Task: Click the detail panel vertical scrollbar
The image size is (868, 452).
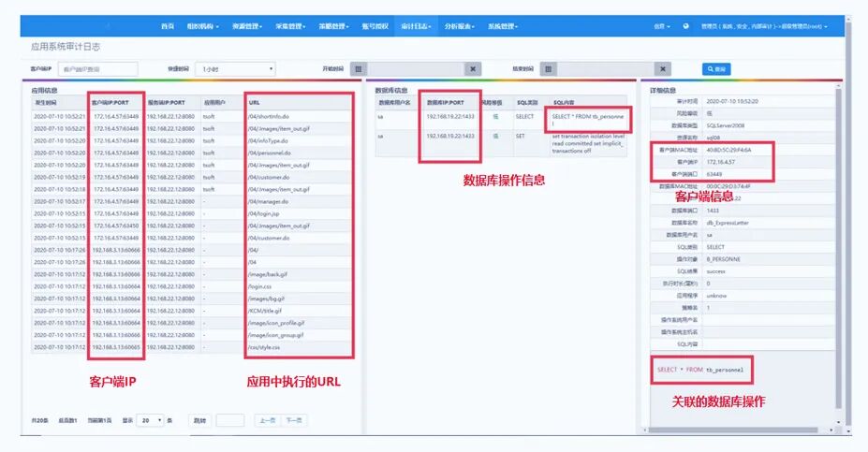Action: pyautogui.click(x=838, y=249)
